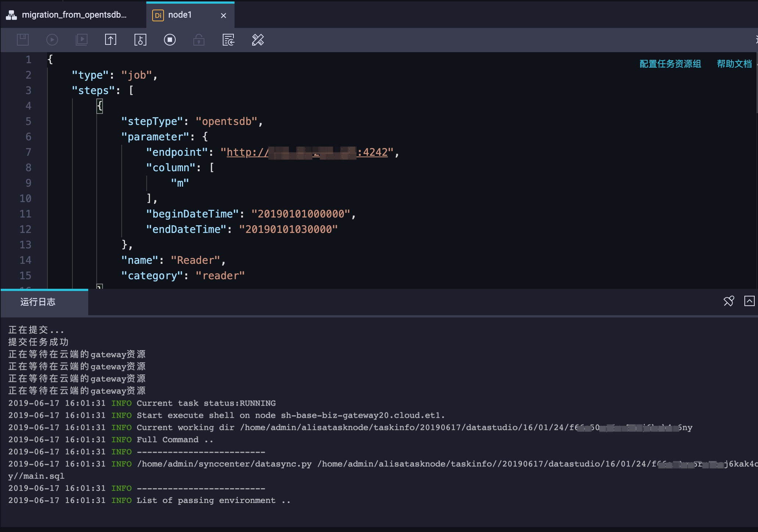Screen dimensions: 758x532
Task: Click the "category" key on line 15
Action: click(152, 276)
